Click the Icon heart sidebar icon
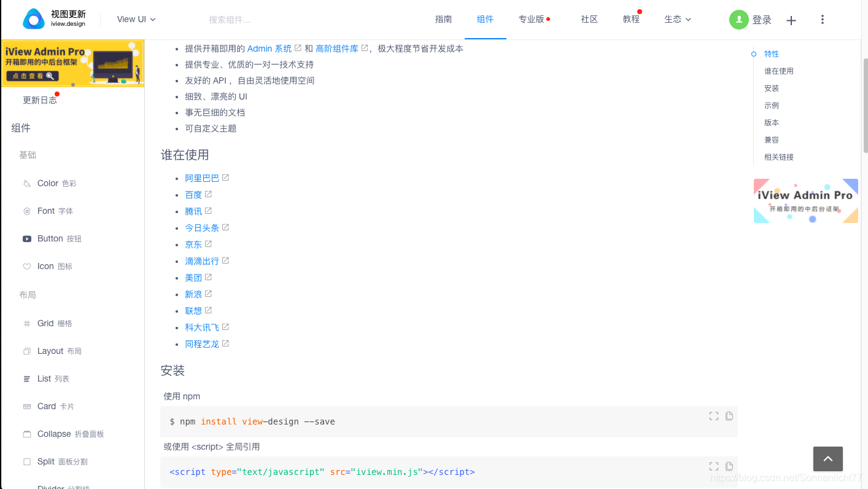 [x=27, y=266]
